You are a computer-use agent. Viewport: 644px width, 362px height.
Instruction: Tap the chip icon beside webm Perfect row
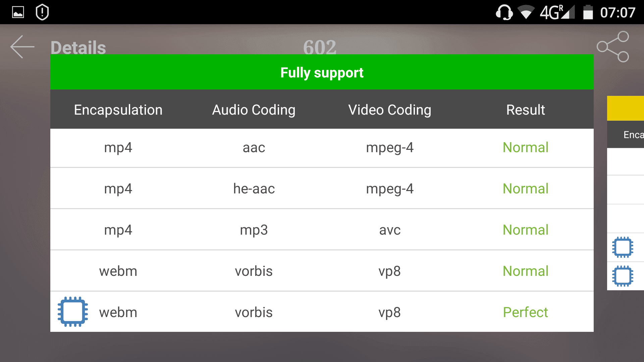(73, 312)
